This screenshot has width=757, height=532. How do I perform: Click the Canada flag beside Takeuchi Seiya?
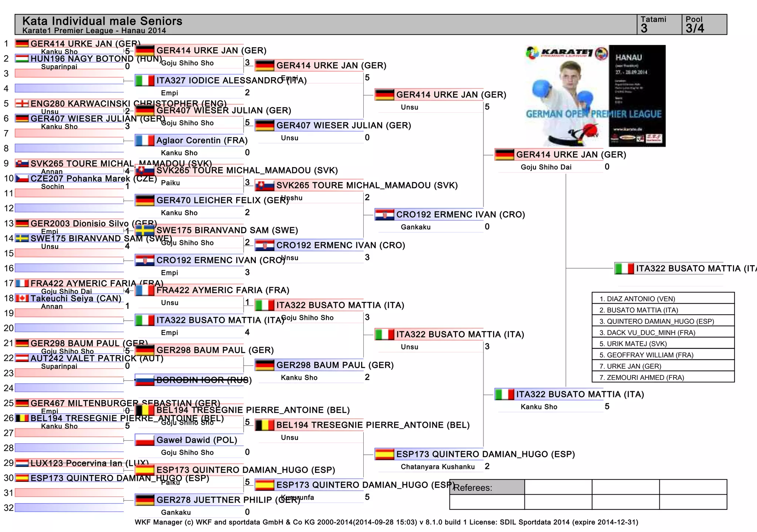coord(22,298)
